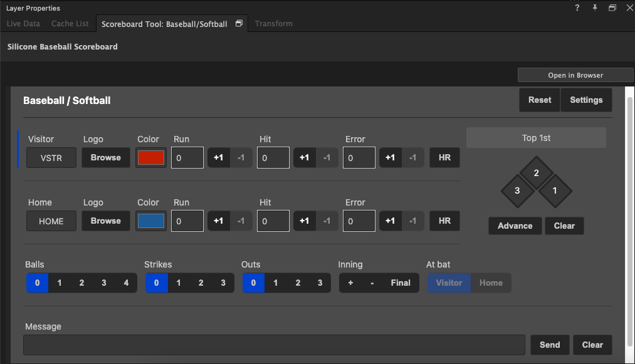The image size is (635, 364).
Task: Click the pin icon in the title bar
Action: (594, 8)
